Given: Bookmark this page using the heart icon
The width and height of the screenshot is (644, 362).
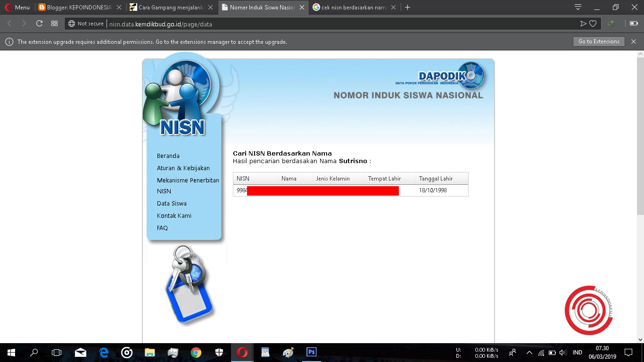Looking at the screenshot, I should (593, 23).
